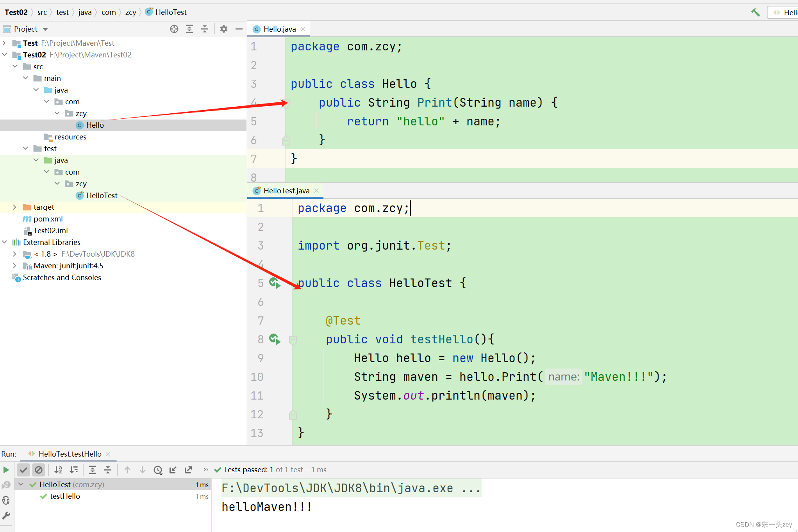This screenshot has height=532, width=798.
Task: Toggle show passed tests checkmark
Action: [23, 470]
